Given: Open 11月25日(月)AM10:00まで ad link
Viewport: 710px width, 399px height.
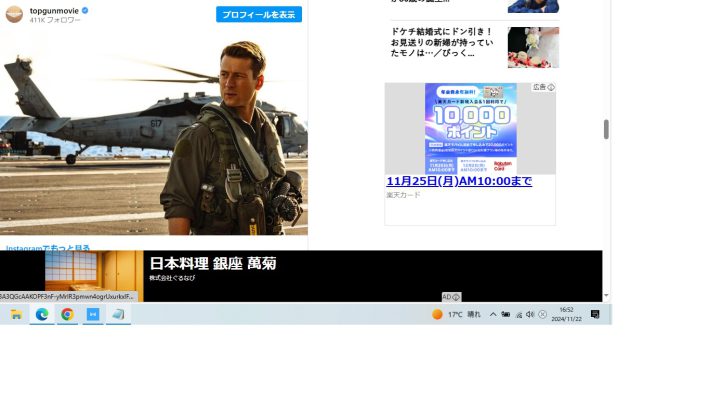Looking at the screenshot, I should coord(459,181).
